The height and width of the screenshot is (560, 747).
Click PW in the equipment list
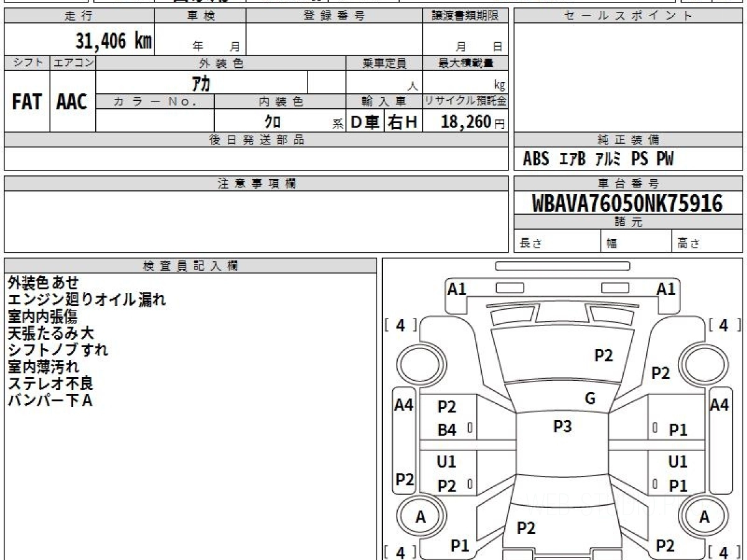[x=665, y=159]
